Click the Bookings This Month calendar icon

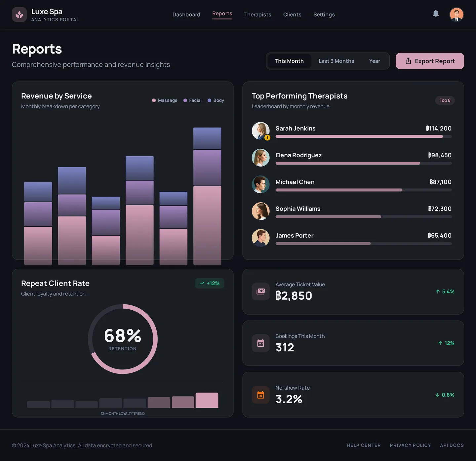pos(260,343)
